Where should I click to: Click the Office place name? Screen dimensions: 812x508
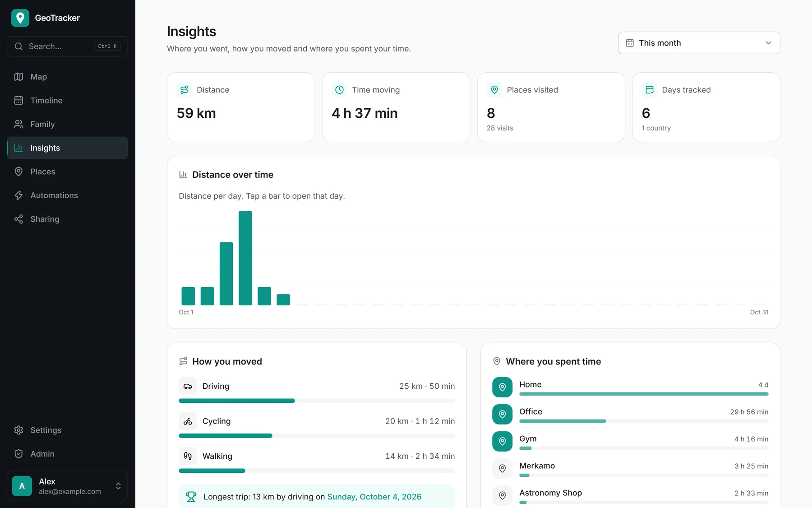(x=531, y=411)
